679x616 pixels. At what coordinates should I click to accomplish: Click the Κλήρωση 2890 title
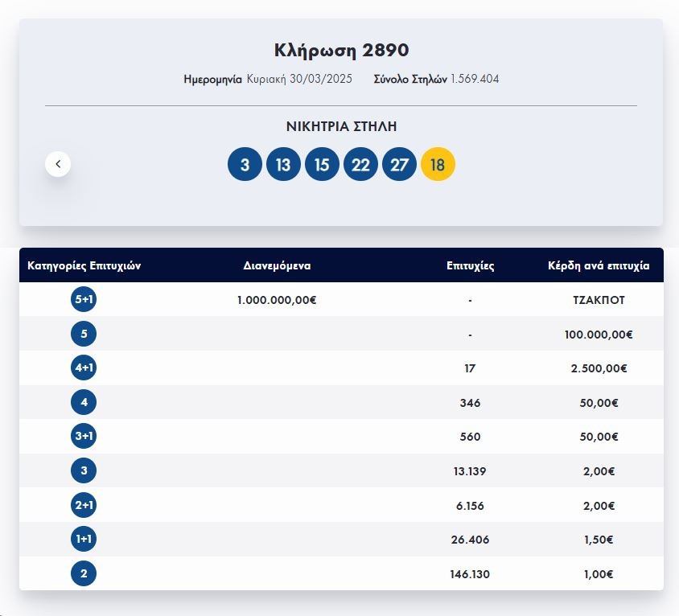(x=341, y=50)
